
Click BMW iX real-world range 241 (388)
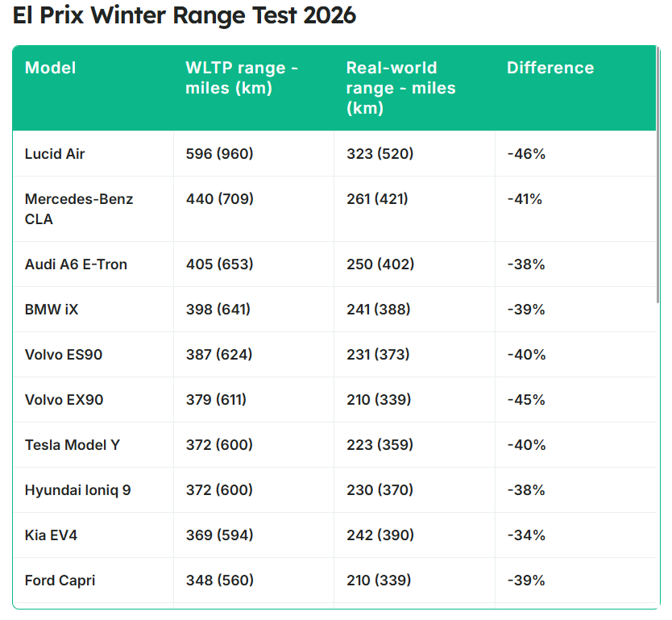[x=378, y=310]
